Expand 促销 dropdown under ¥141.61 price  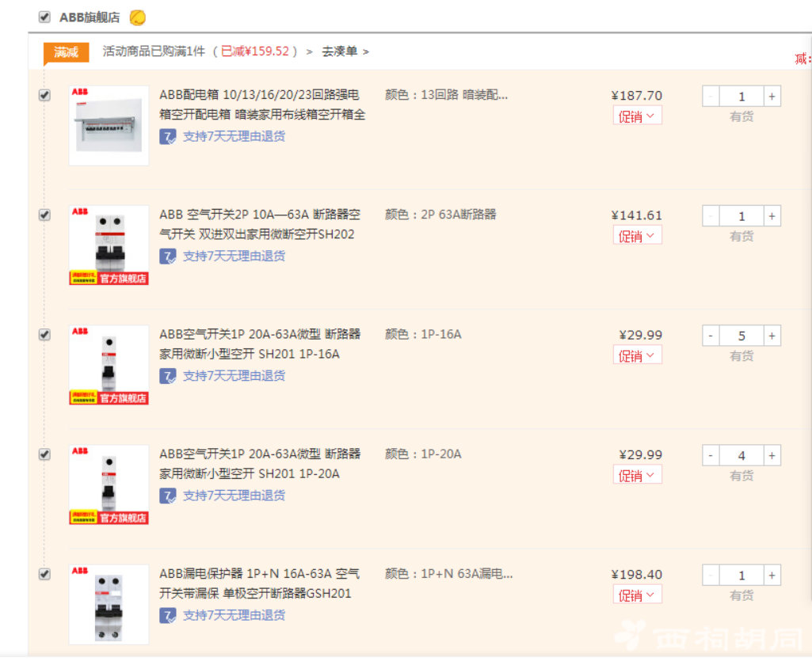638,236
